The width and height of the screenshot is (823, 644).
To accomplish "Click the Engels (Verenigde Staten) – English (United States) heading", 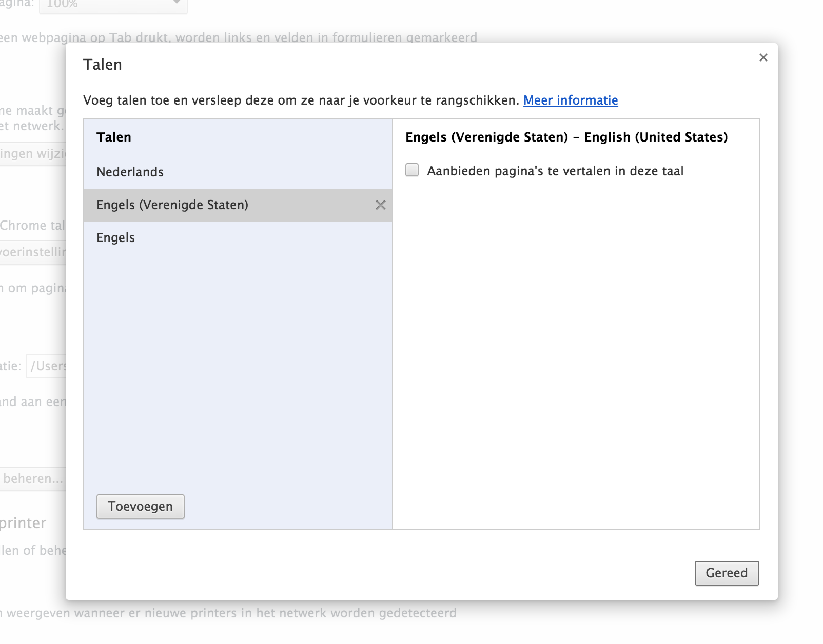I will coord(566,137).
